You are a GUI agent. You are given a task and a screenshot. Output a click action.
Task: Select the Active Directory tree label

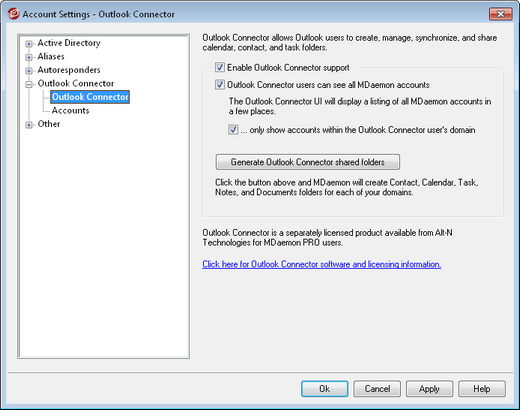tap(69, 43)
